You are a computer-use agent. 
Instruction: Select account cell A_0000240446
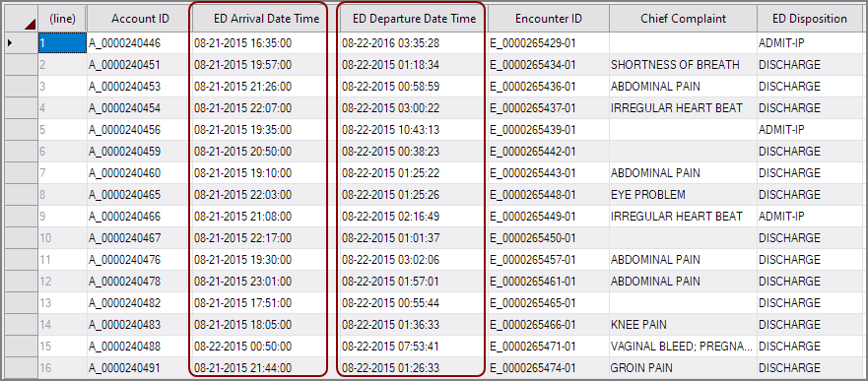click(140, 43)
